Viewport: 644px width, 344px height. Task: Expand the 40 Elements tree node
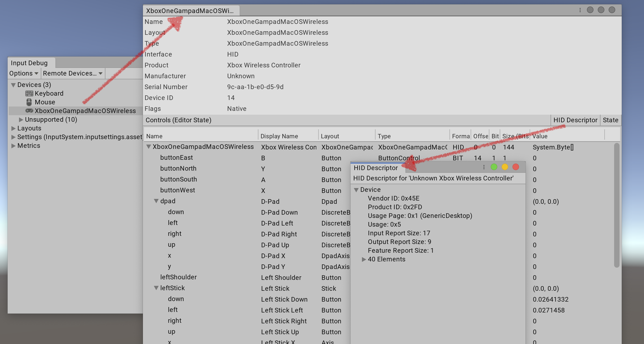tap(363, 259)
